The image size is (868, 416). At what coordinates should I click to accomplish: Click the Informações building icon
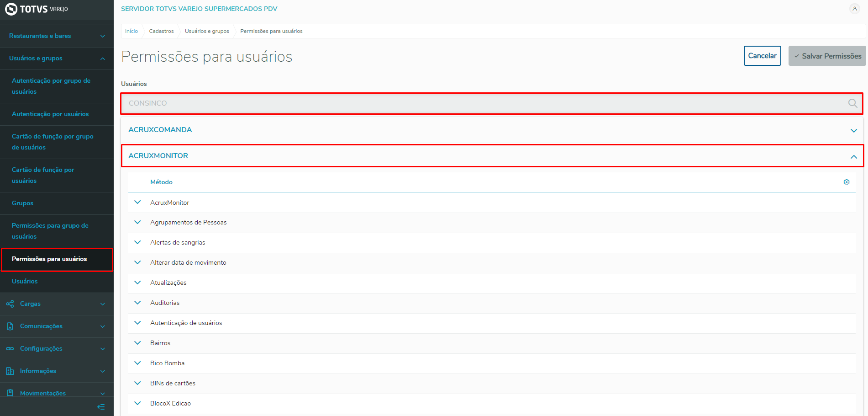pyautogui.click(x=10, y=371)
